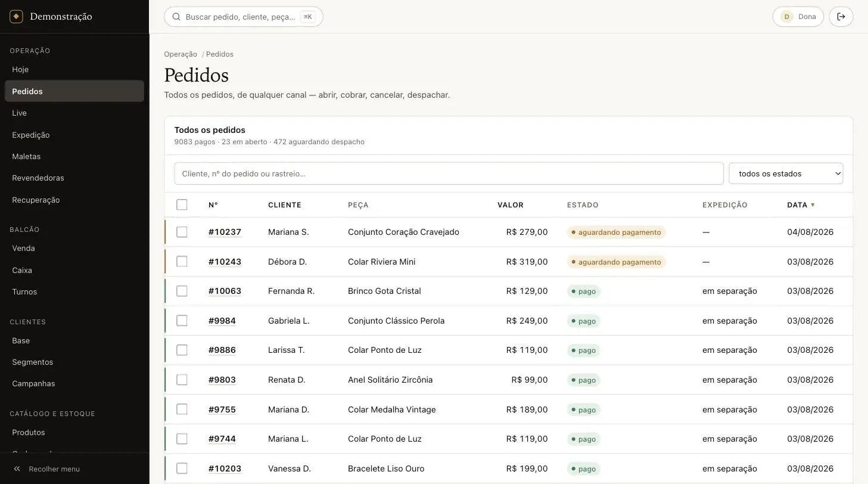Viewport: 868px width, 484px height.
Task: Mark the checkbox for order #9886
Action: [182, 350]
